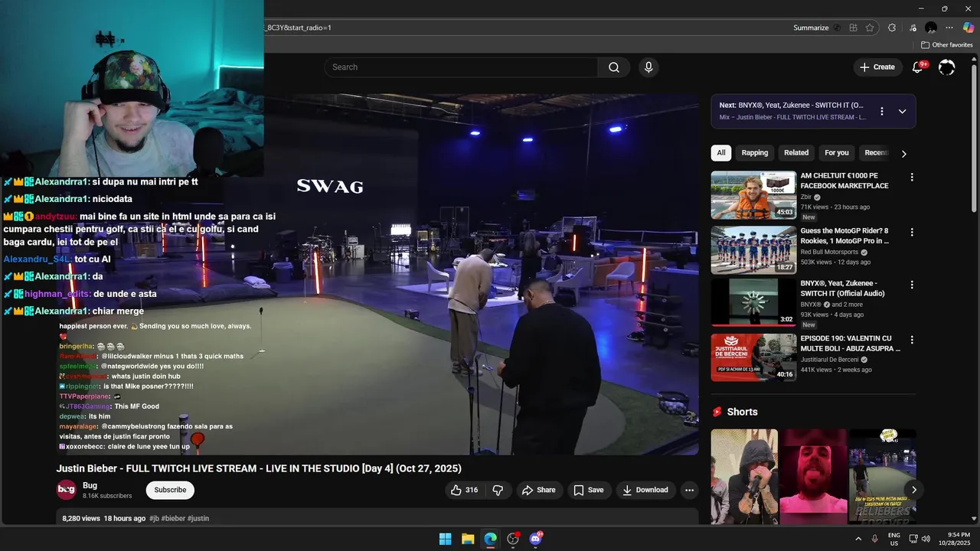Click the Bug channel avatar

coord(67,490)
